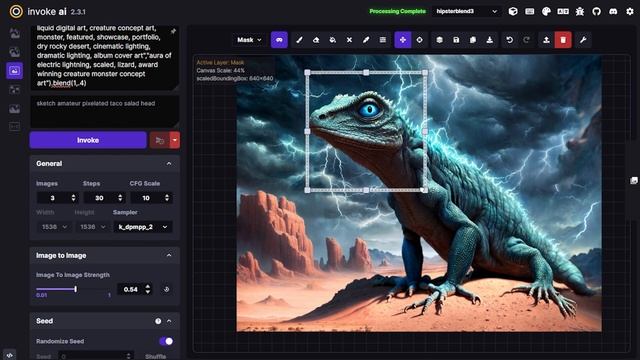
Task: Click the Merge Visible layers icon
Action: coord(440,40)
